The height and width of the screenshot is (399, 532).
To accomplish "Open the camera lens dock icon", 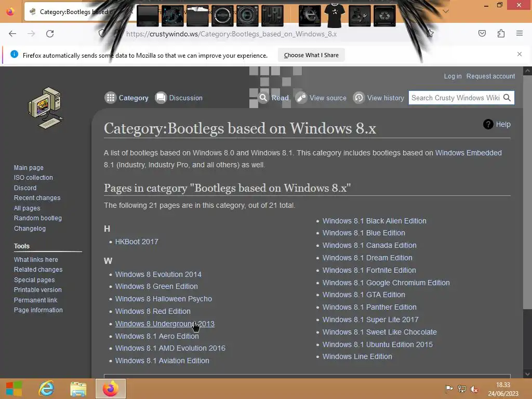I will pyautogui.click(x=247, y=16).
